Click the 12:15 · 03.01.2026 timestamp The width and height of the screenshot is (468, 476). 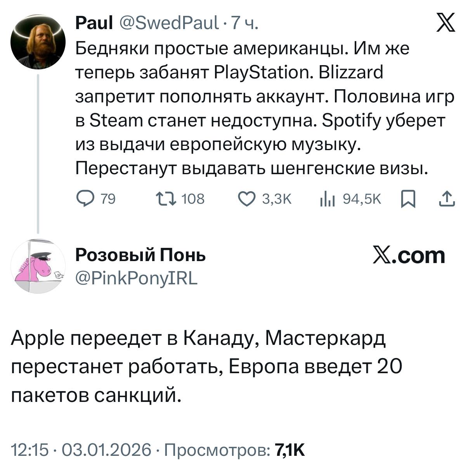coord(81,450)
